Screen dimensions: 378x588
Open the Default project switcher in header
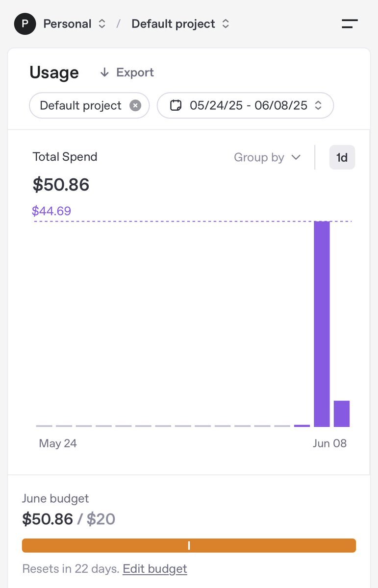pos(180,24)
